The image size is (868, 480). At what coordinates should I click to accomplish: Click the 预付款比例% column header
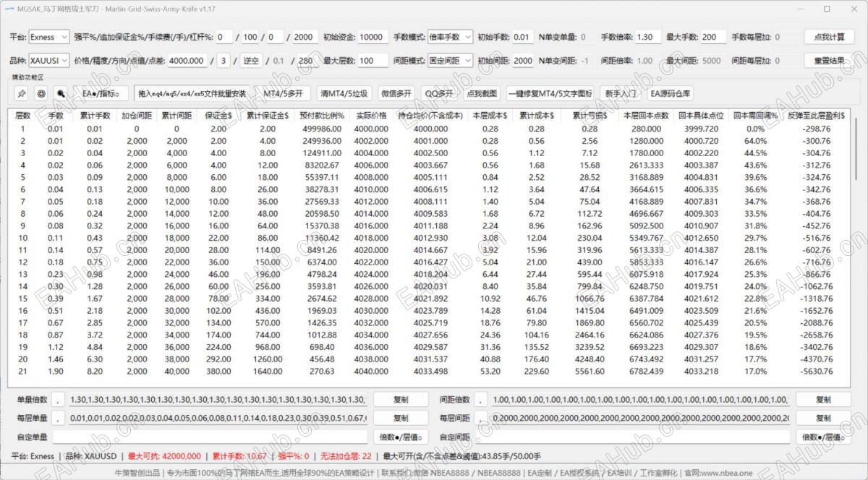click(x=320, y=115)
